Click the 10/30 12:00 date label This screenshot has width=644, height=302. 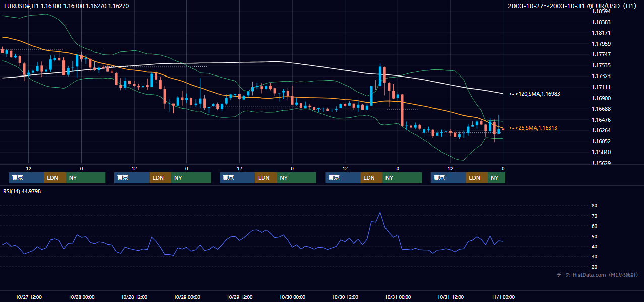345,297
